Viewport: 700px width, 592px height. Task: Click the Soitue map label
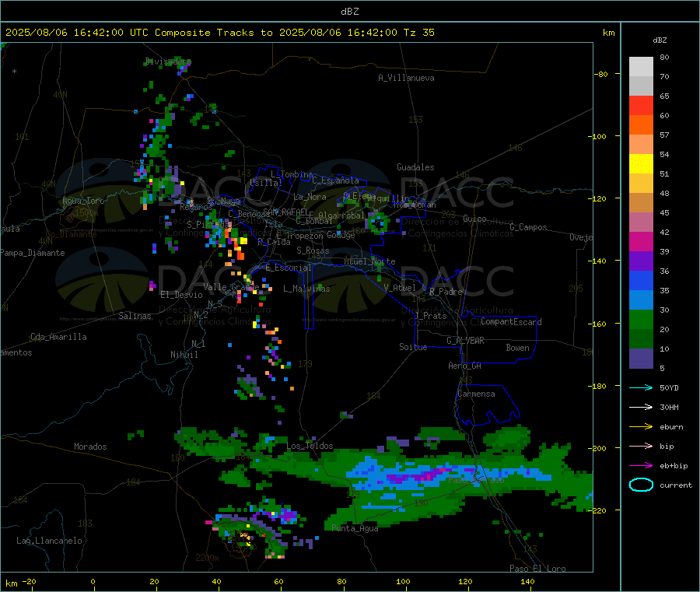[x=414, y=347]
